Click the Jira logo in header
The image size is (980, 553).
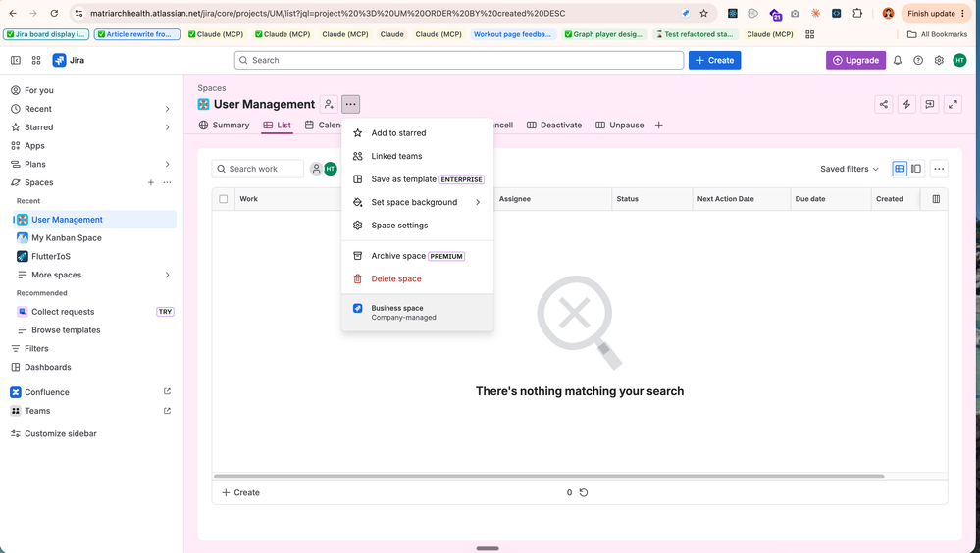coord(69,60)
